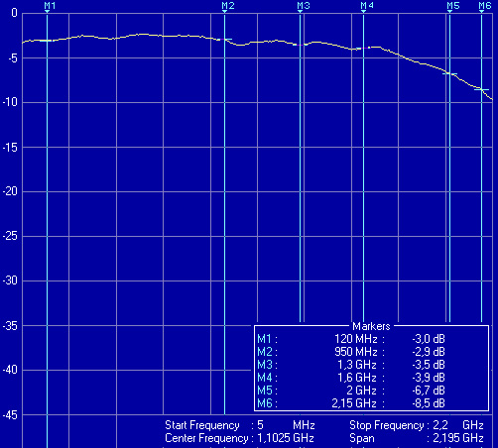Click the Start Frequency value 5 MHz
The height and width of the screenshot is (448, 498).
[286, 425]
